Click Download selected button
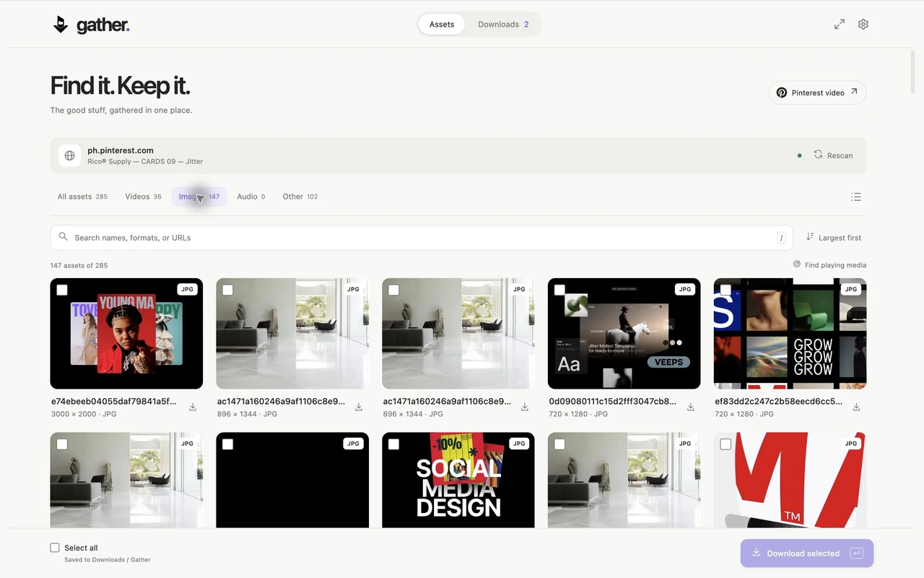This screenshot has width=924, height=578. click(807, 553)
